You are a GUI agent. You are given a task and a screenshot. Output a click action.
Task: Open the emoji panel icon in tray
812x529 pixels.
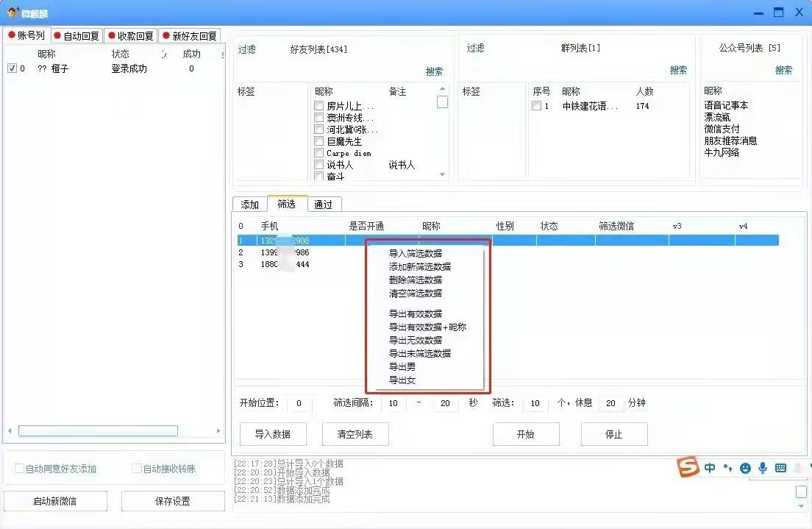(745, 468)
